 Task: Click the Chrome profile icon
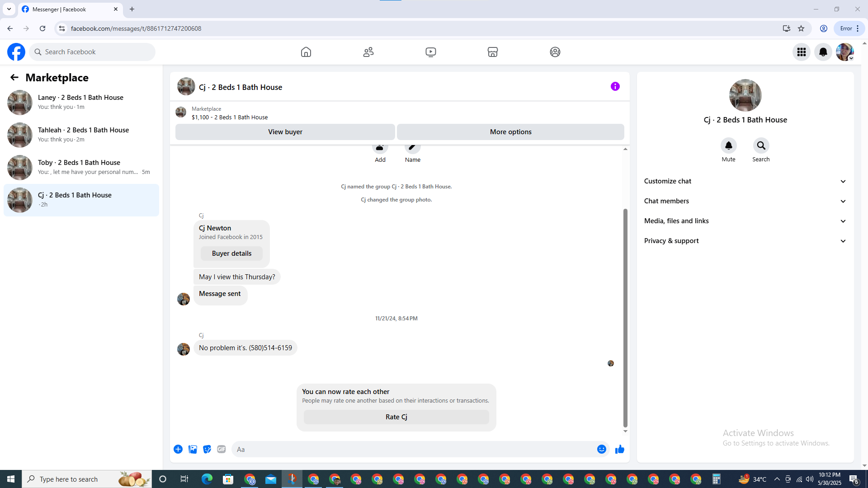tap(824, 28)
